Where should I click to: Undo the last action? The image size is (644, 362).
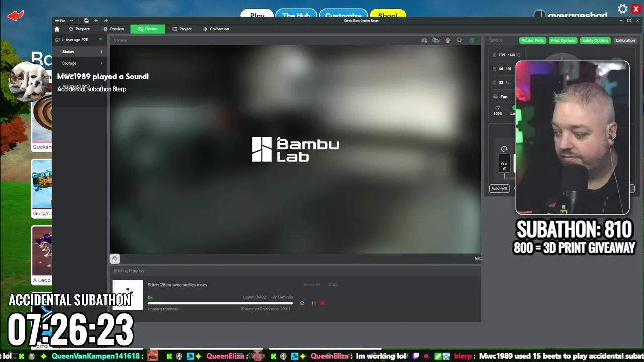click(96, 21)
